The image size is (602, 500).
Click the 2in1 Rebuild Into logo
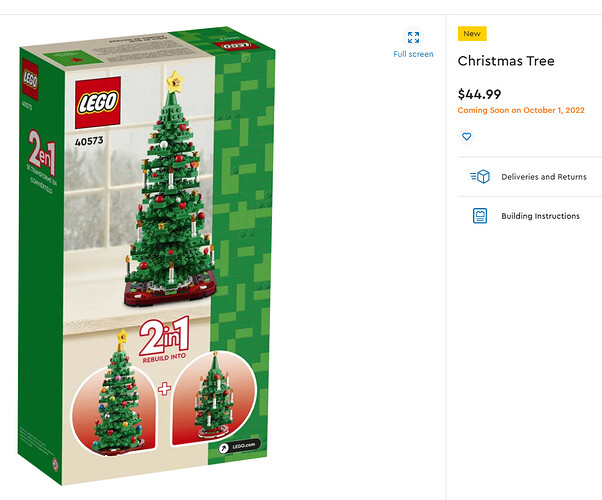click(x=164, y=340)
